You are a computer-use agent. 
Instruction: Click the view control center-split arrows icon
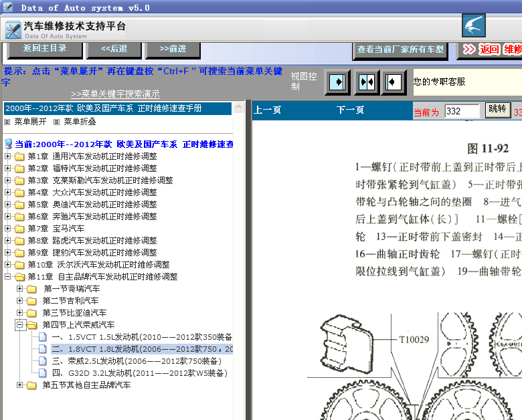(x=366, y=82)
